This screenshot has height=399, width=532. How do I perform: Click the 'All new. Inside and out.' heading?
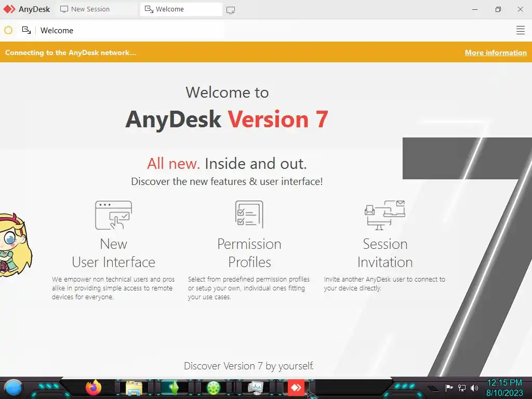coord(227,164)
